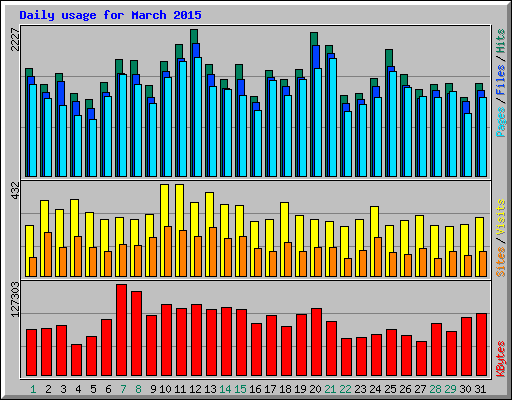Click the red KBytes bar for day 4
Screen dimensions: 512x400
click(x=76, y=360)
